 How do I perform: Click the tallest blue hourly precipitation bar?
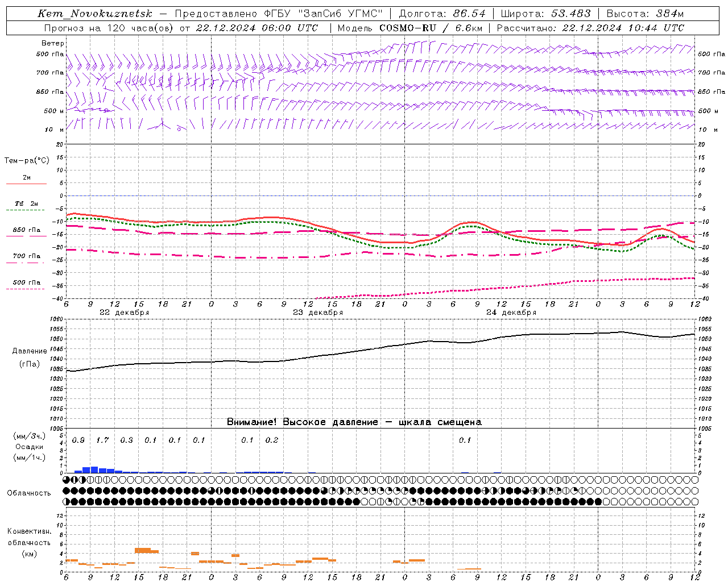pyautogui.click(x=94, y=470)
